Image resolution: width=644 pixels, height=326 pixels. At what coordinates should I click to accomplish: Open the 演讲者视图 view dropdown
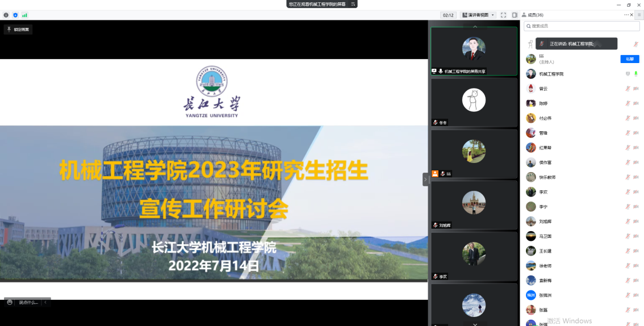478,15
